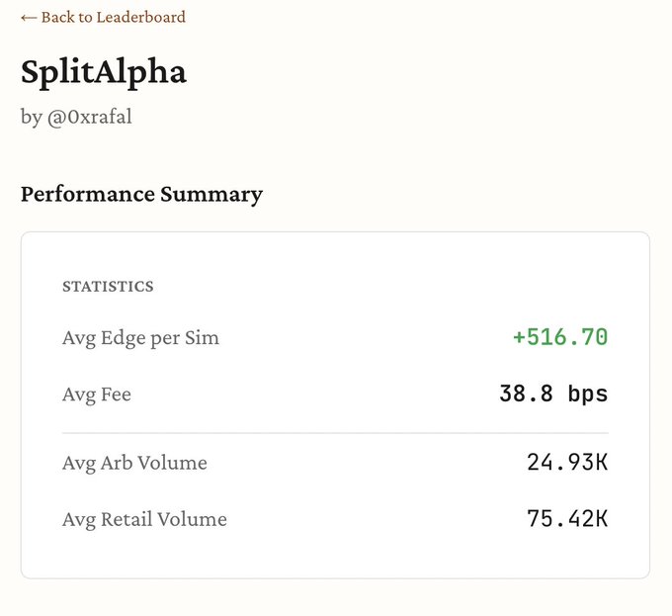Image resolution: width=672 pixels, height=616 pixels.
Task: Click the word "by" before the author
Action: click(32, 117)
